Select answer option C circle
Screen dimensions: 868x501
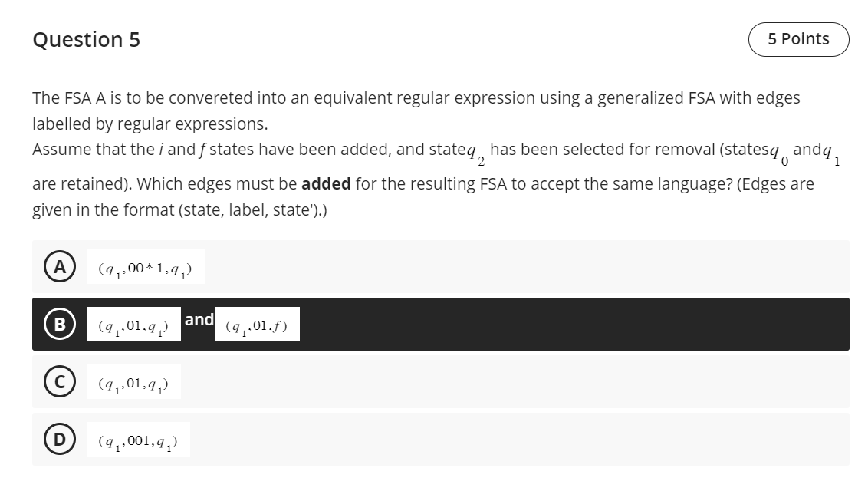tap(60, 381)
